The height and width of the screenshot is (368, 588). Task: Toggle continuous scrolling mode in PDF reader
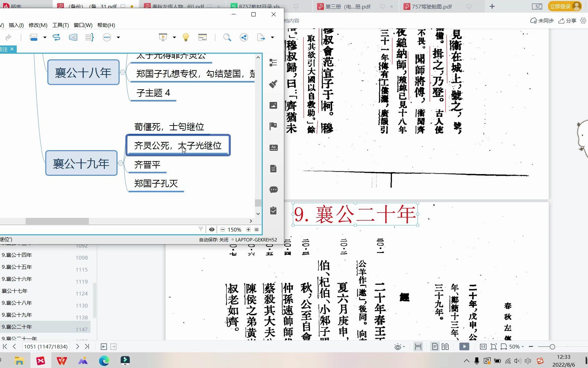418,346
